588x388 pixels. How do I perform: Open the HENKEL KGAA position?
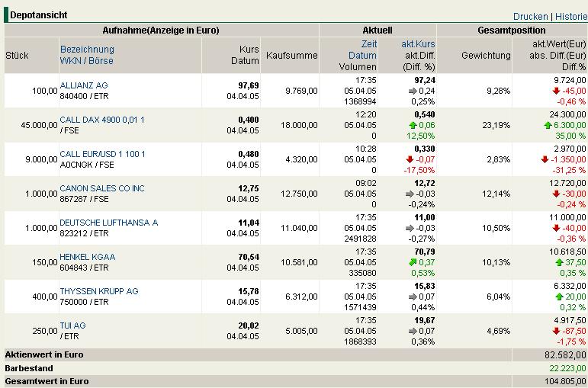pos(88,257)
